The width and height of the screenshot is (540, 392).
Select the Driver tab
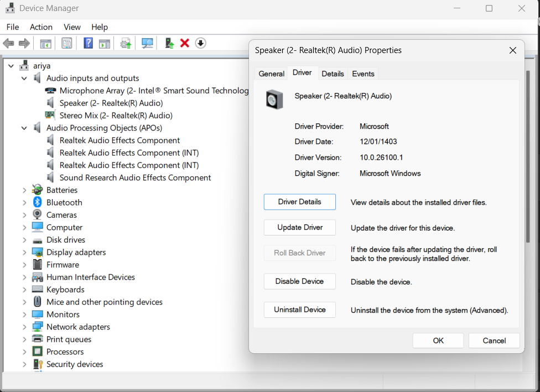tap(302, 72)
